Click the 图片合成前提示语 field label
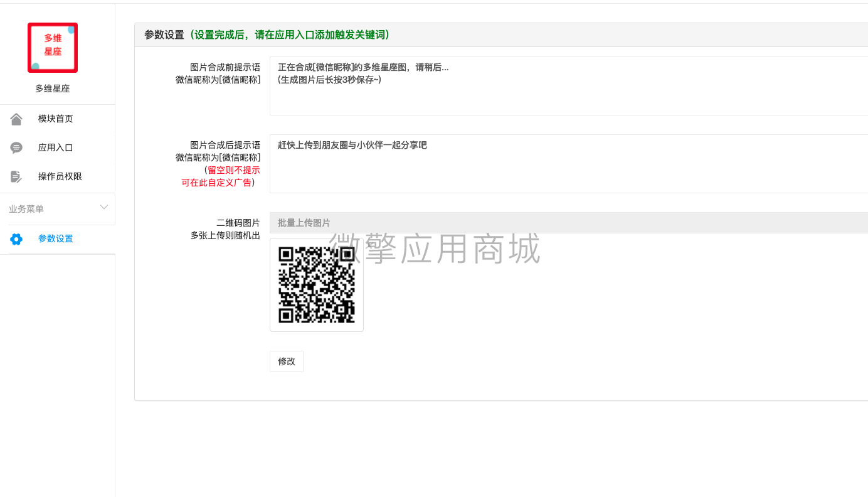Viewport: 868px width, 497px height. (225, 67)
